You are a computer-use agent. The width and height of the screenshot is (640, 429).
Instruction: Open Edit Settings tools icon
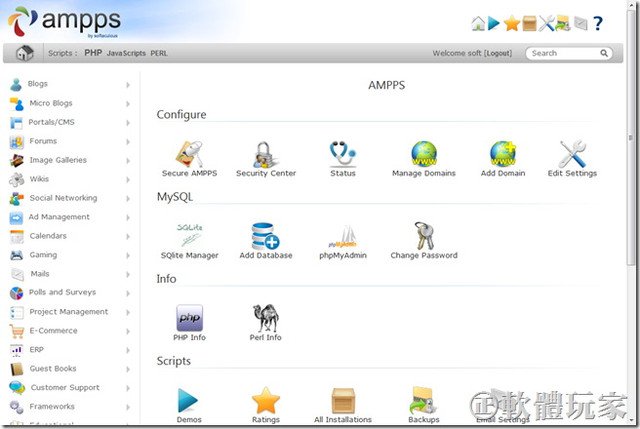tap(572, 154)
